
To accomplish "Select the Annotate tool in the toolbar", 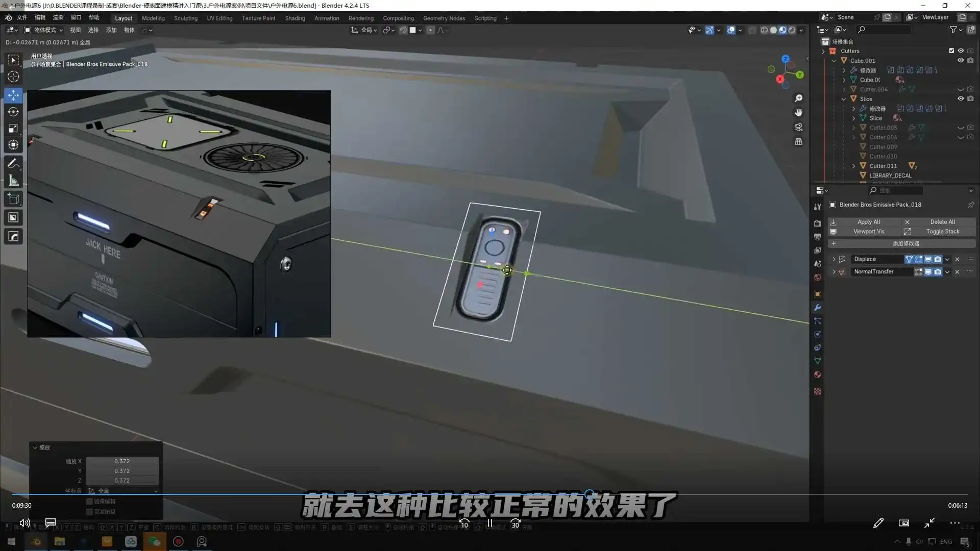I will (14, 163).
